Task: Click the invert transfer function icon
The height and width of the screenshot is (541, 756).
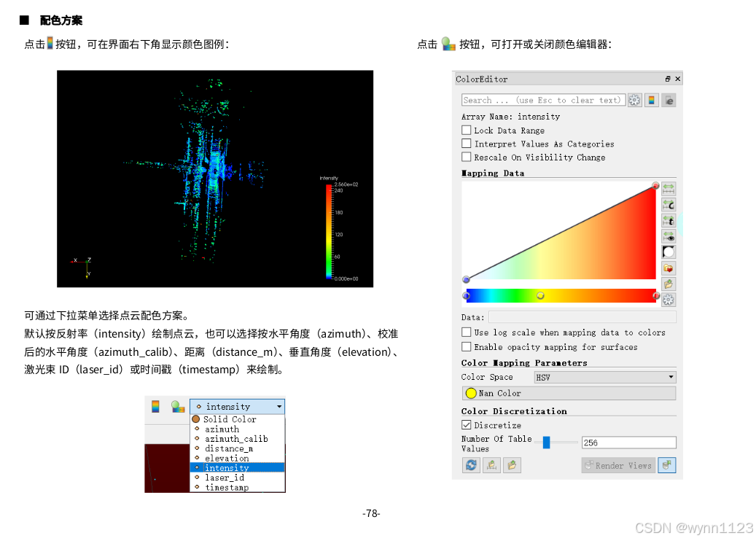Action: 669,252
